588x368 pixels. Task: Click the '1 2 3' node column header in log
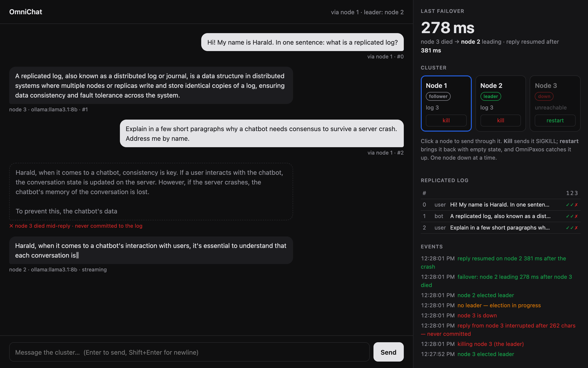572,193
